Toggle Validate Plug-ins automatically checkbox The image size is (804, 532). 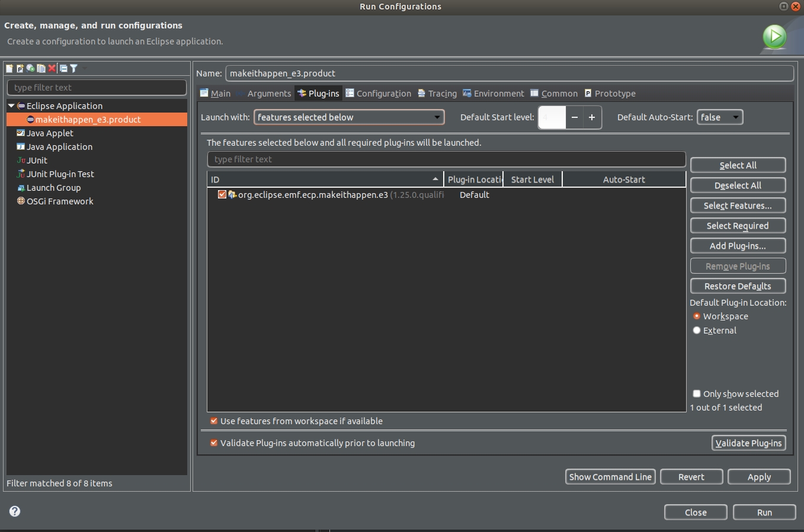pyautogui.click(x=214, y=443)
